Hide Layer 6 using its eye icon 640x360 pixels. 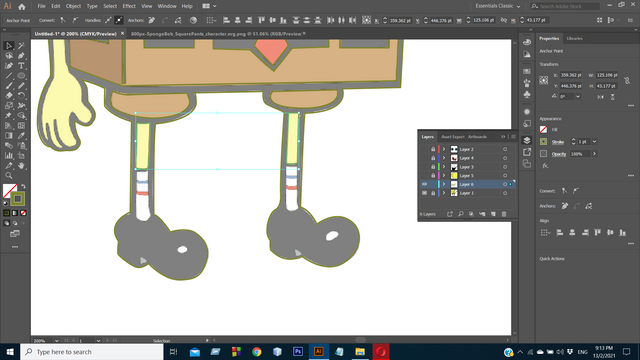pos(424,184)
